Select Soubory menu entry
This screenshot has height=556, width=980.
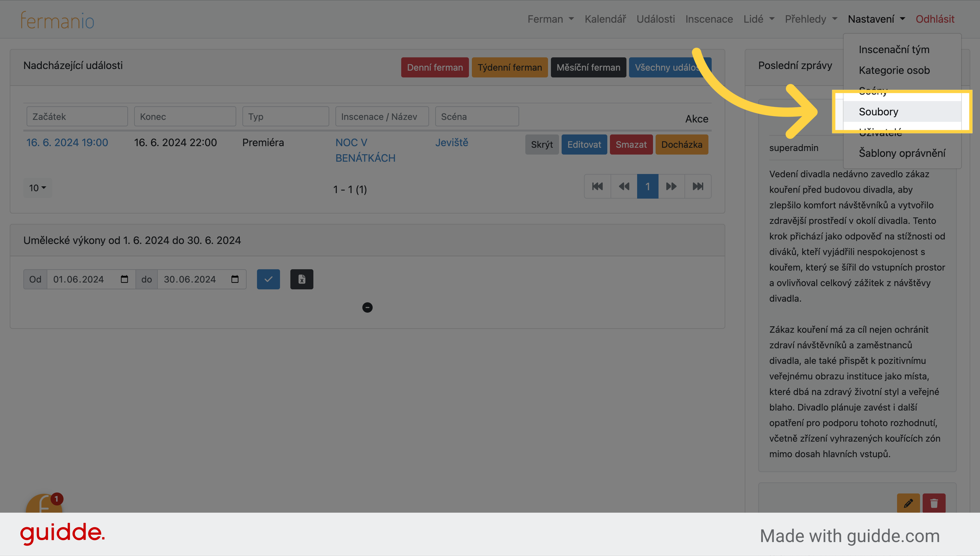pos(902,111)
